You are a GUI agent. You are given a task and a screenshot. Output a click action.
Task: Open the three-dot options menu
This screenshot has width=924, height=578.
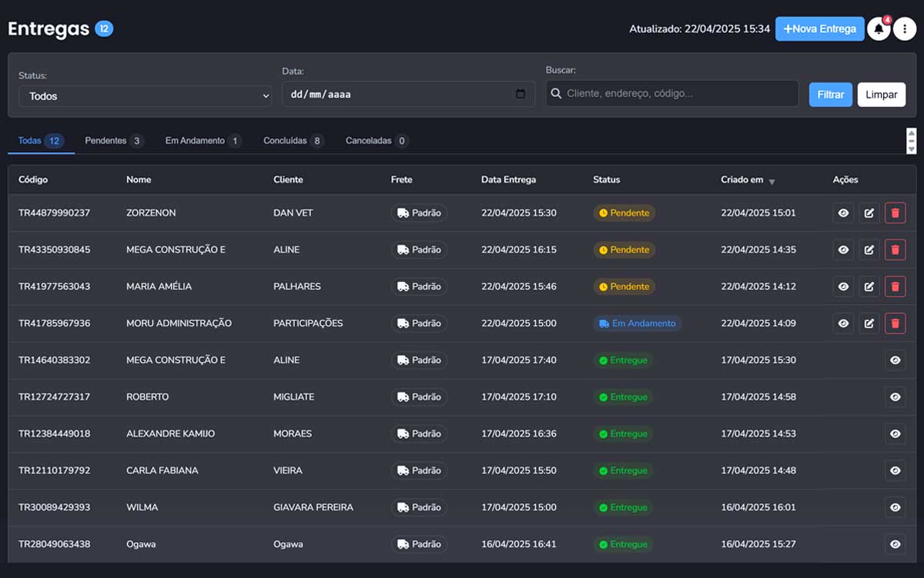click(x=905, y=29)
